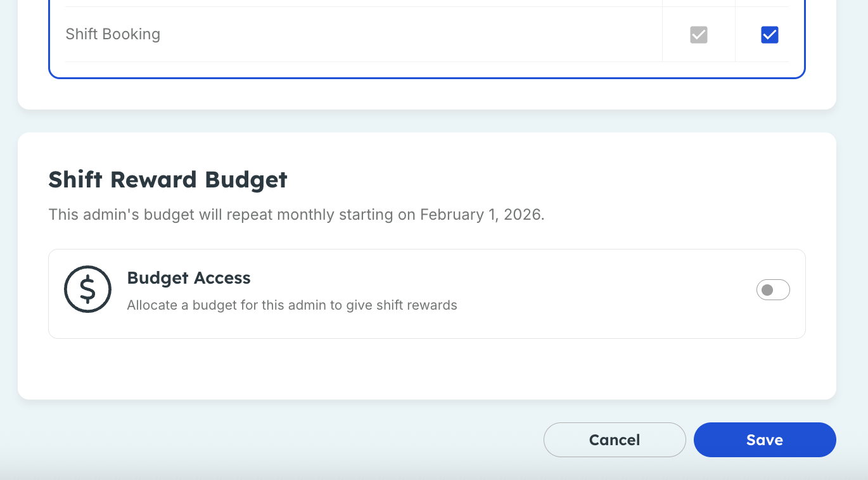Viewport: 868px width, 480px height.
Task: Click the 'Allocate a budget' description text
Action: click(292, 305)
